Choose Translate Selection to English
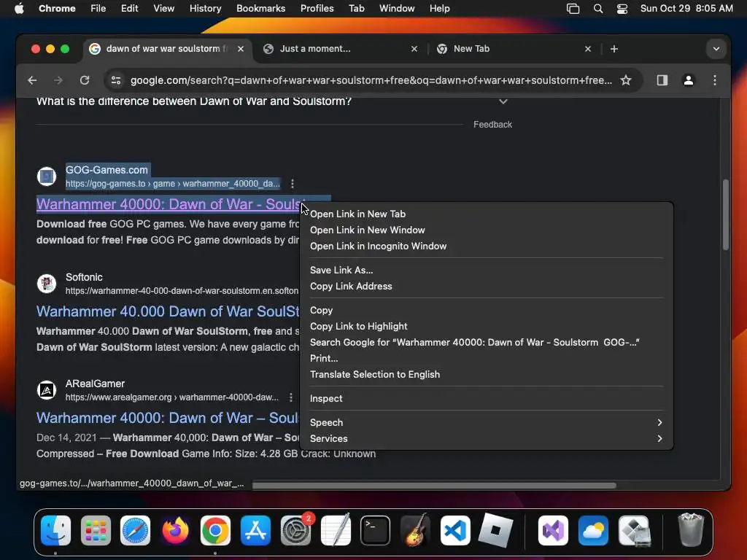747x560 pixels. tap(487, 374)
